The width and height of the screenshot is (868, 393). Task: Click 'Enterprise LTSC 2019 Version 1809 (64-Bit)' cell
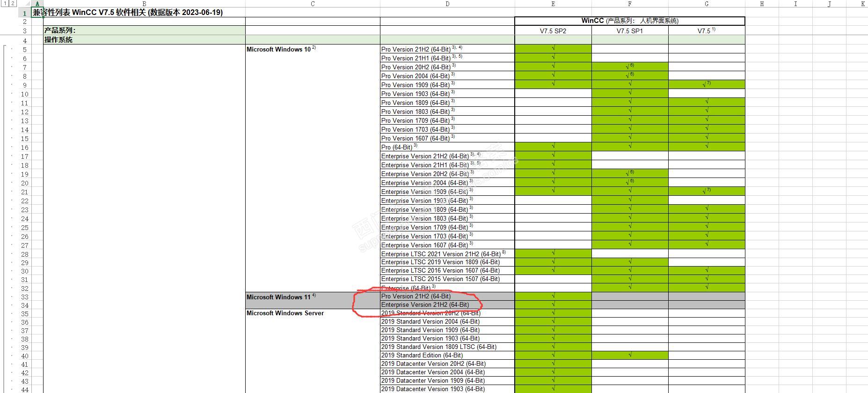pos(447,262)
